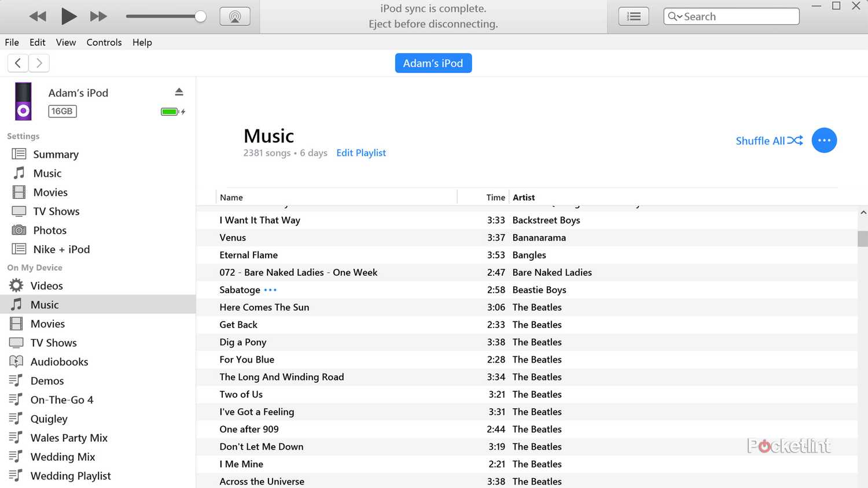Image resolution: width=868 pixels, height=488 pixels.
Task: Open the Up Next list view
Action: coord(634,16)
